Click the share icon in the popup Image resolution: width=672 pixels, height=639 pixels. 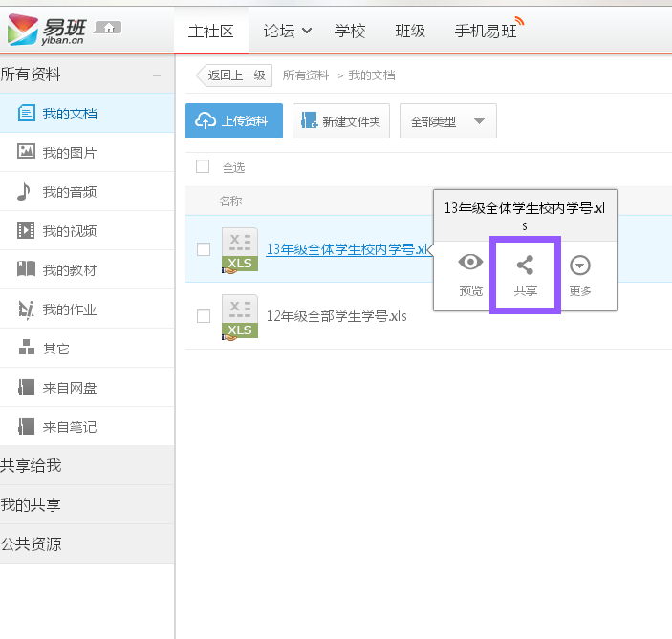tap(525, 266)
